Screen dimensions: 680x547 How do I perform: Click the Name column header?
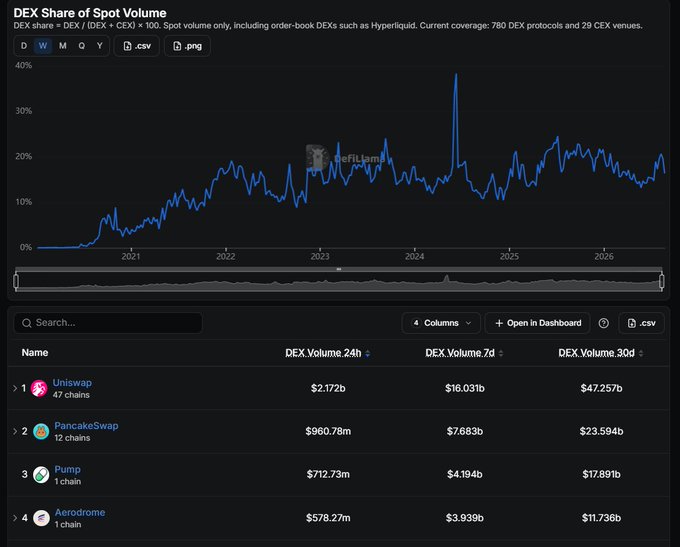[35, 353]
